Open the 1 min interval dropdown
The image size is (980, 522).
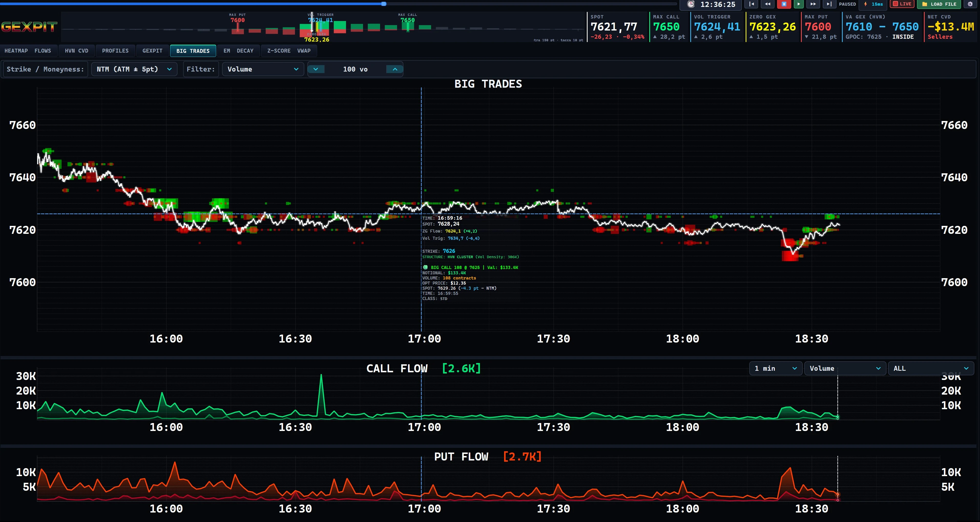coord(776,368)
